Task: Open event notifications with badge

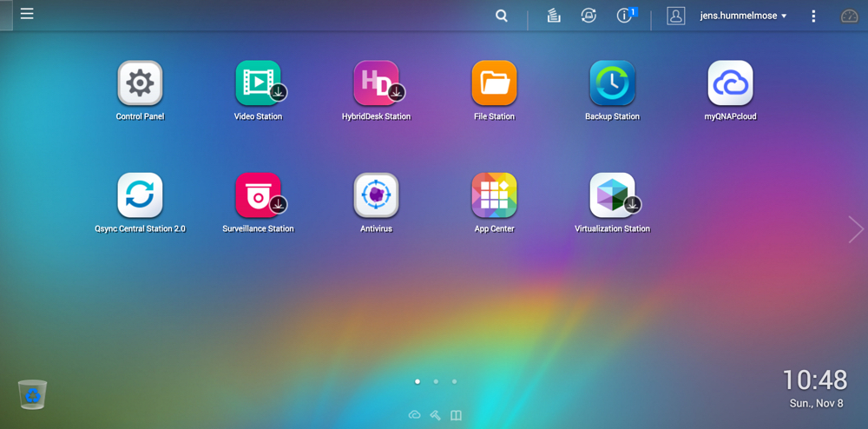Action: tap(626, 16)
